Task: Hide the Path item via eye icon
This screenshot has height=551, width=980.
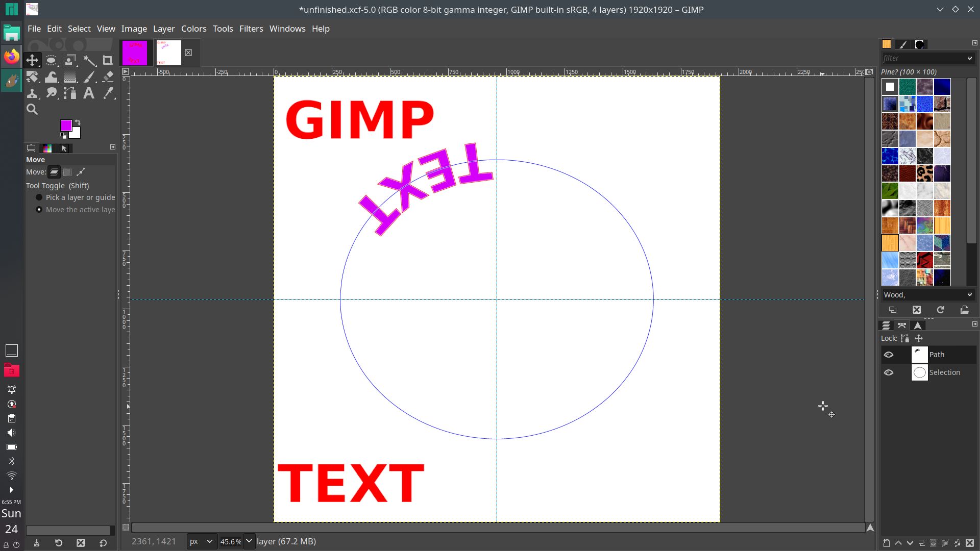Action: [889, 355]
